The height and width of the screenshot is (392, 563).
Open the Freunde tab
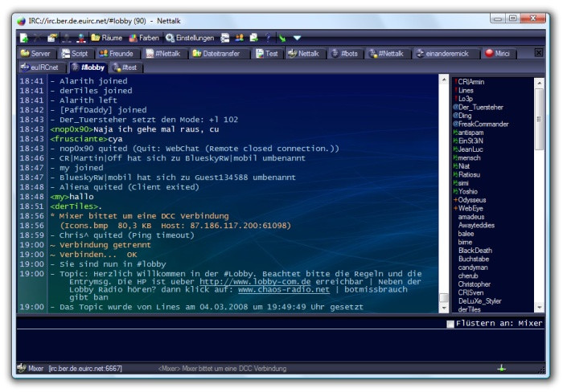(x=117, y=54)
